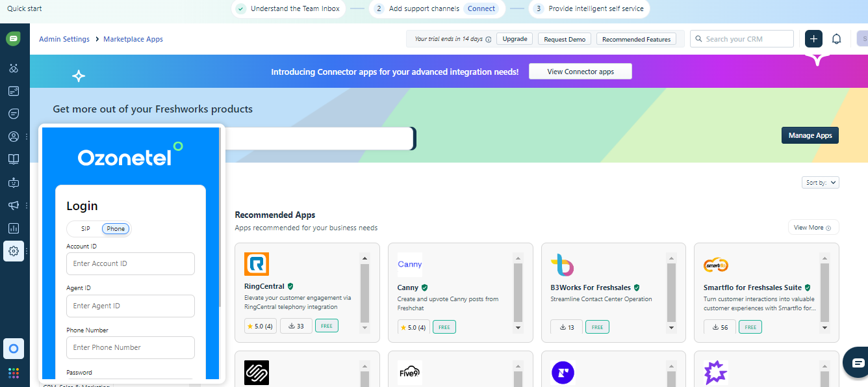
Task: Click View Connector apps button
Action: 580,72
